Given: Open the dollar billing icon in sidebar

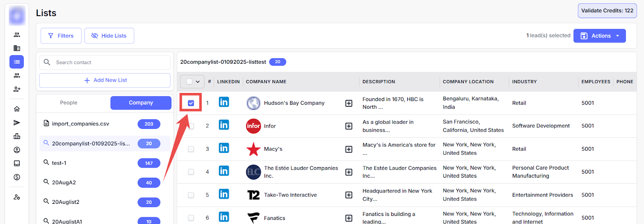Looking at the screenshot, I should pos(17,177).
